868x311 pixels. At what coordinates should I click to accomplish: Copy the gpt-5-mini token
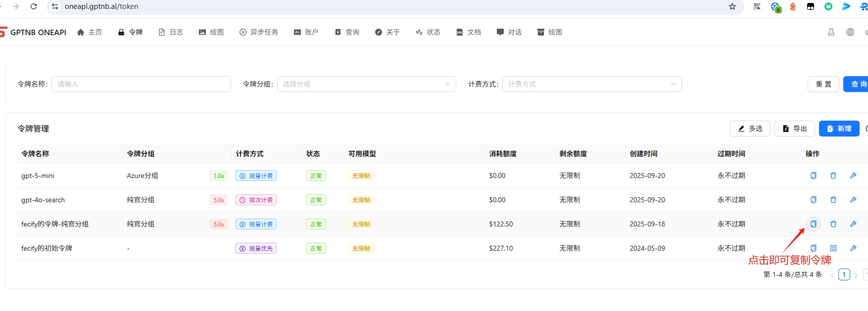click(813, 176)
